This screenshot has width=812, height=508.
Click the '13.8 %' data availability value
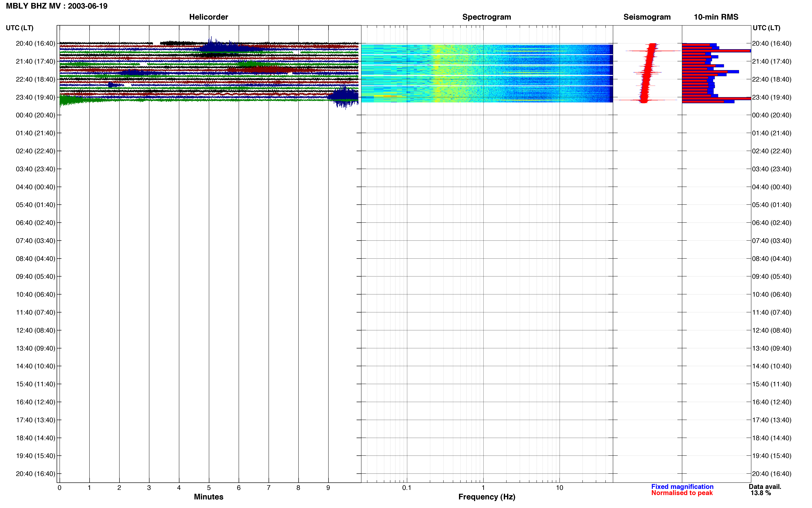pos(761,493)
